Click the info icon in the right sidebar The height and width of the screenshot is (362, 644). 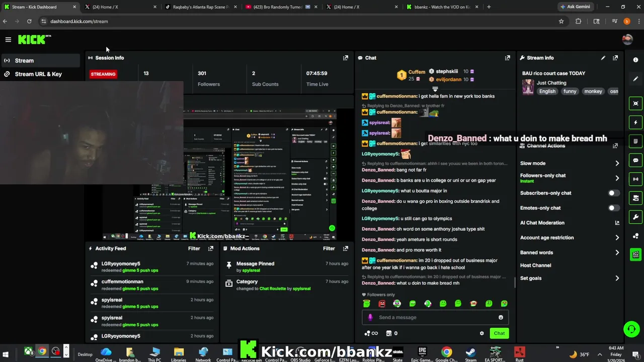point(635,60)
